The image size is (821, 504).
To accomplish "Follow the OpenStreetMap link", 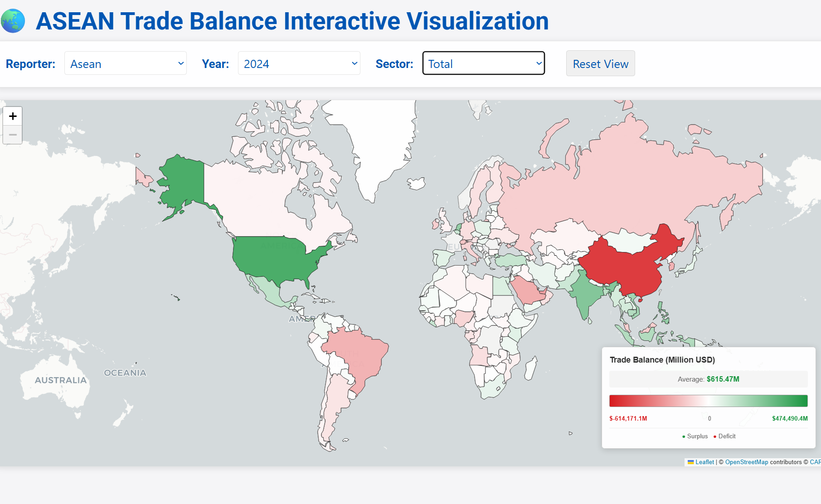I will 746,462.
